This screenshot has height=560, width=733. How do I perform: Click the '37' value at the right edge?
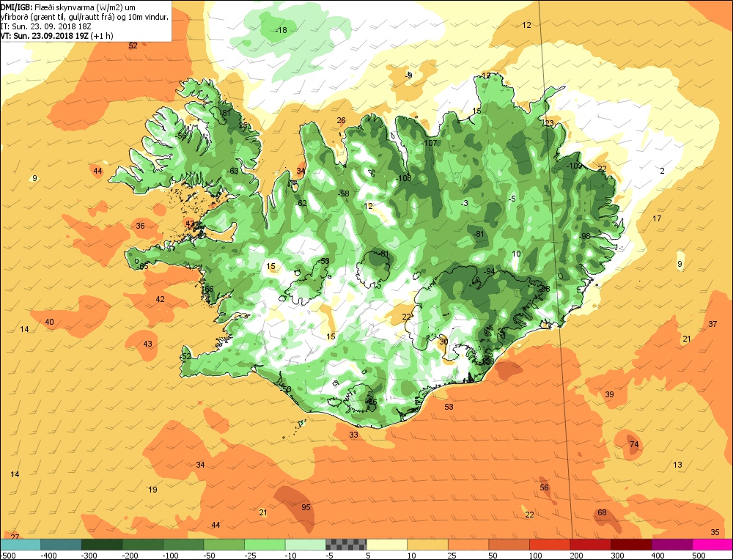[712, 324]
